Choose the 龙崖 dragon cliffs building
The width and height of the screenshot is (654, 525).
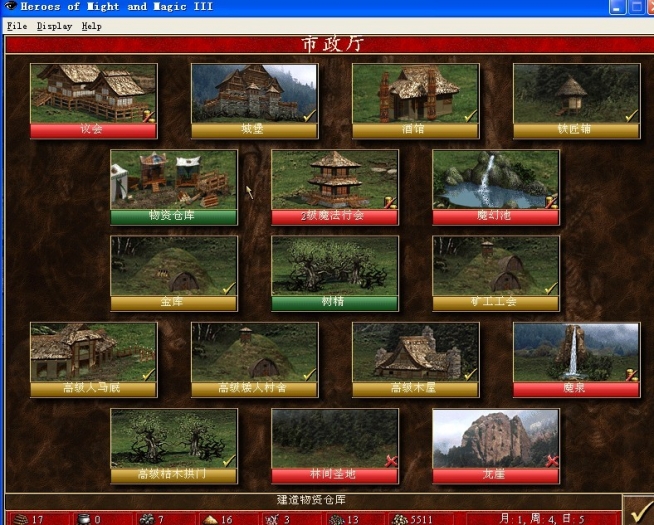pos(496,439)
